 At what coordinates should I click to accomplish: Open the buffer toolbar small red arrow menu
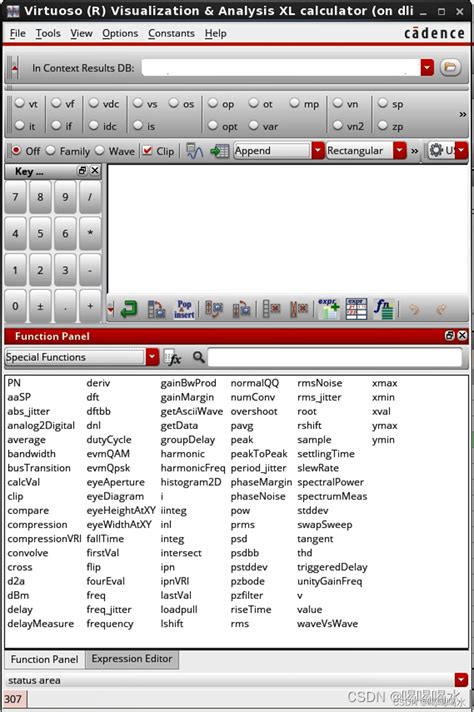(110, 310)
